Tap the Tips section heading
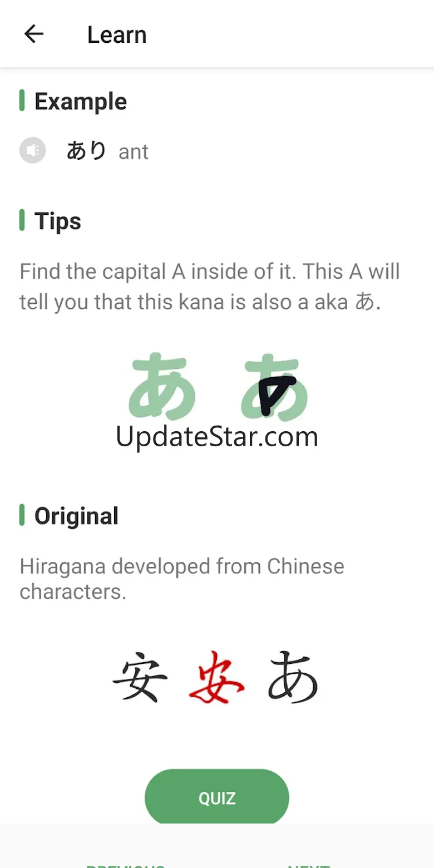 (x=58, y=221)
